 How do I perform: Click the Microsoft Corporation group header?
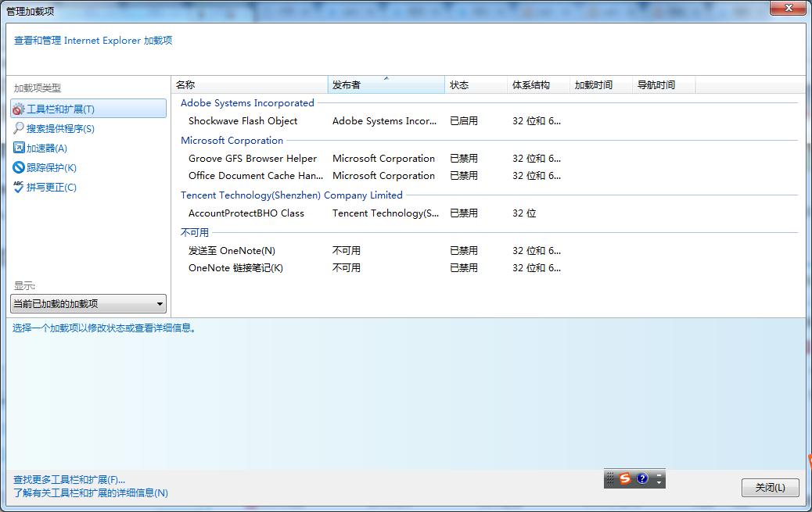232,140
